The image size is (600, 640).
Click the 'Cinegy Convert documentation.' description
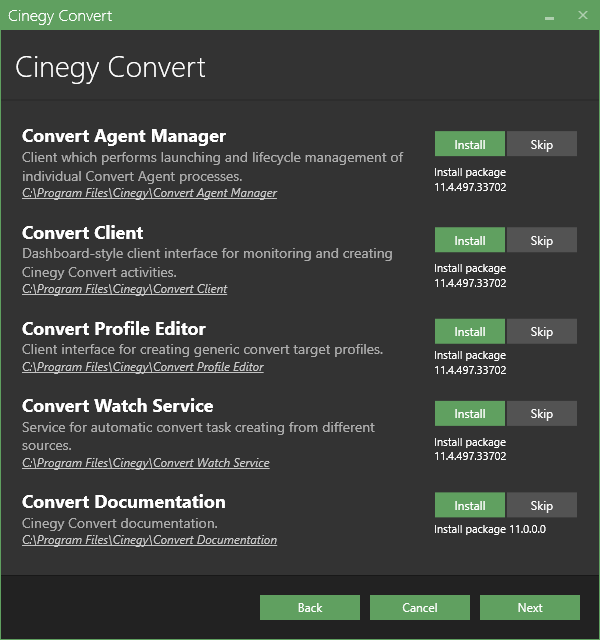coord(120,523)
